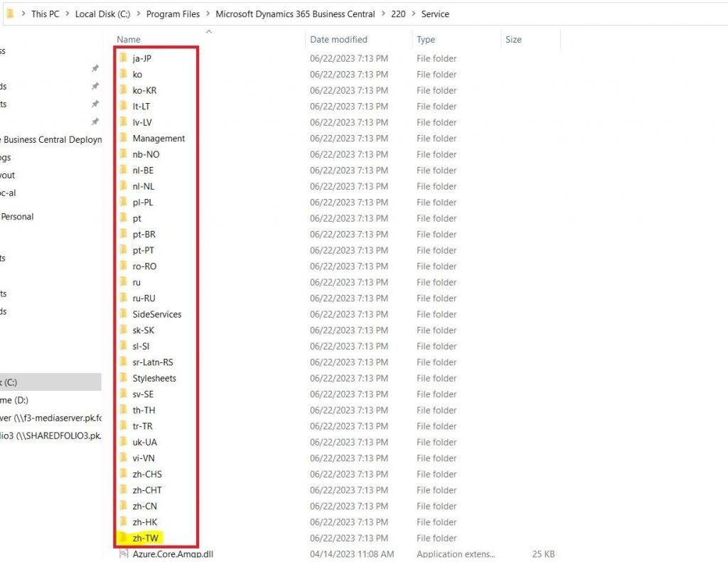
Task: Go to the 220 folder via breadcrumb
Action: (x=399, y=13)
